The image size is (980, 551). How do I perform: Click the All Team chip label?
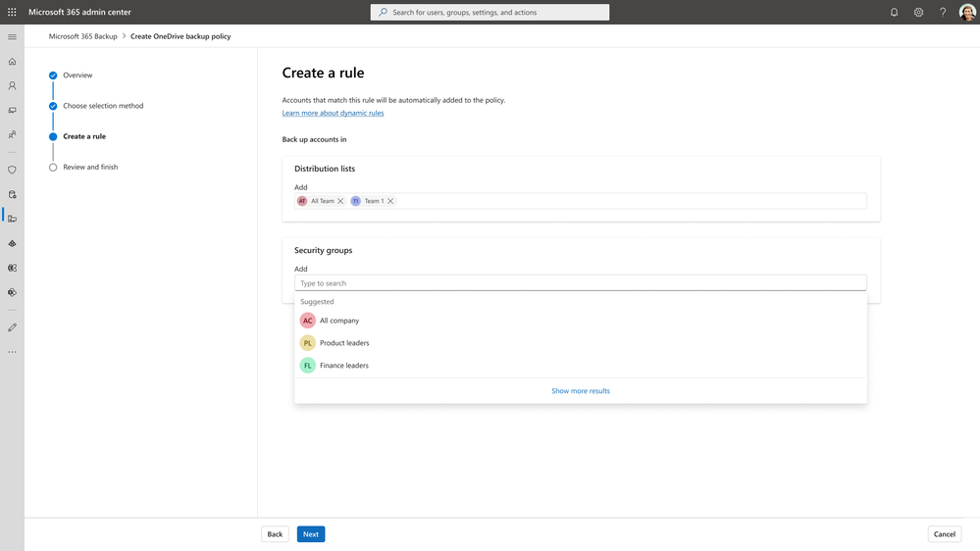[323, 201]
